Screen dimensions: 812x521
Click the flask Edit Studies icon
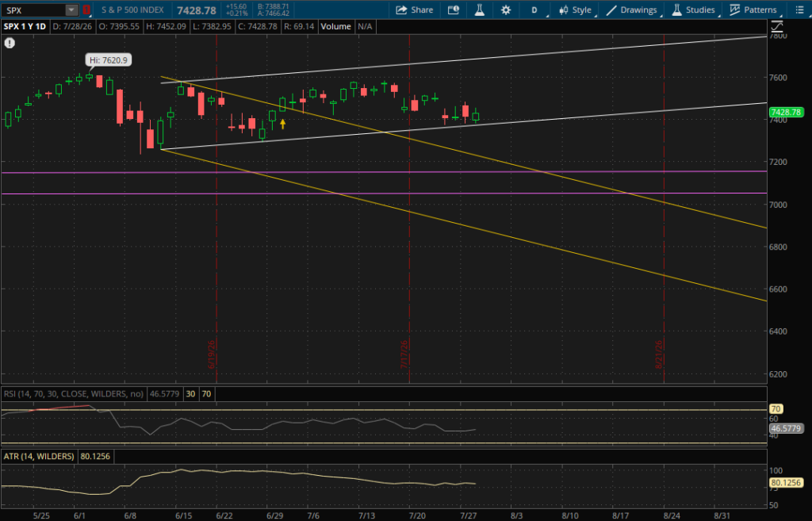[480, 10]
